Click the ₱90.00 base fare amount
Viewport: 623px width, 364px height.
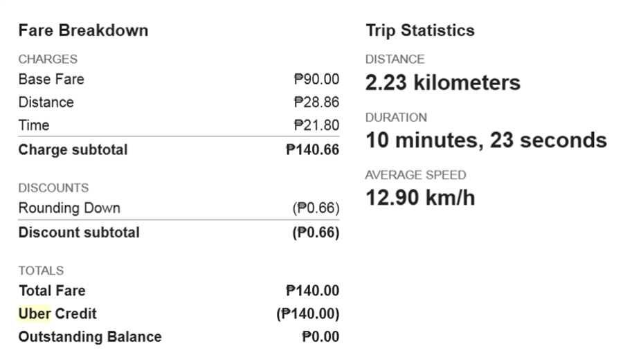coord(316,79)
